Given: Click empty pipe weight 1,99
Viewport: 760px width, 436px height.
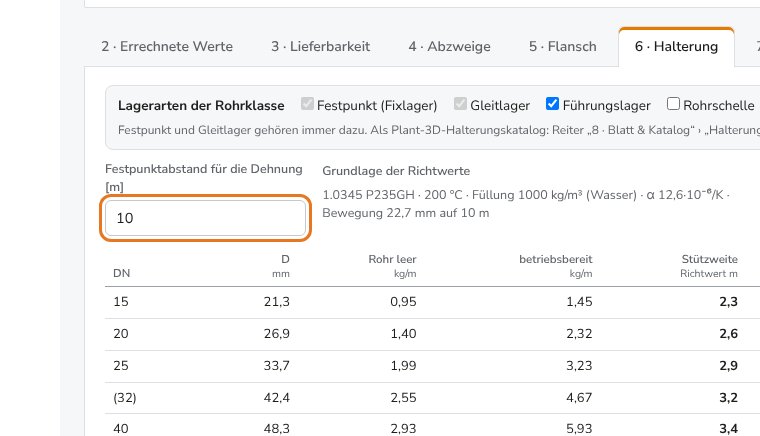Looking at the screenshot, I should point(403,366).
